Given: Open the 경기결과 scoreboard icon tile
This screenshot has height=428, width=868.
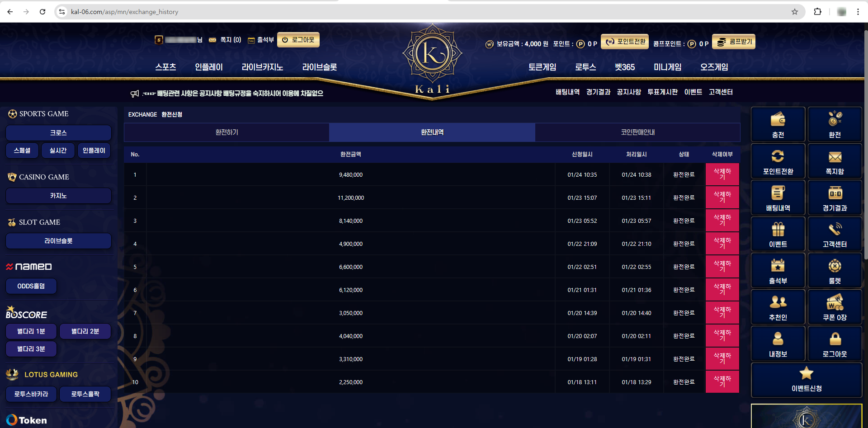Looking at the screenshot, I should [835, 198].
